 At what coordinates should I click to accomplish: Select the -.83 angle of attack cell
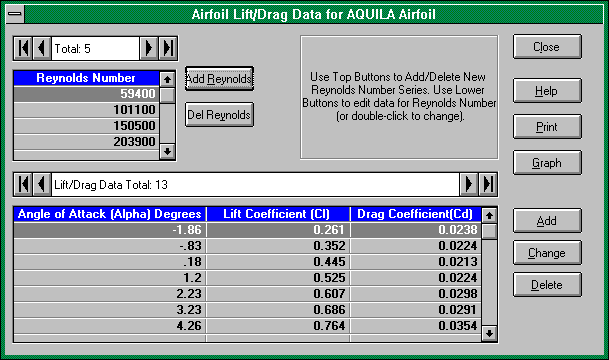[110, 246]
